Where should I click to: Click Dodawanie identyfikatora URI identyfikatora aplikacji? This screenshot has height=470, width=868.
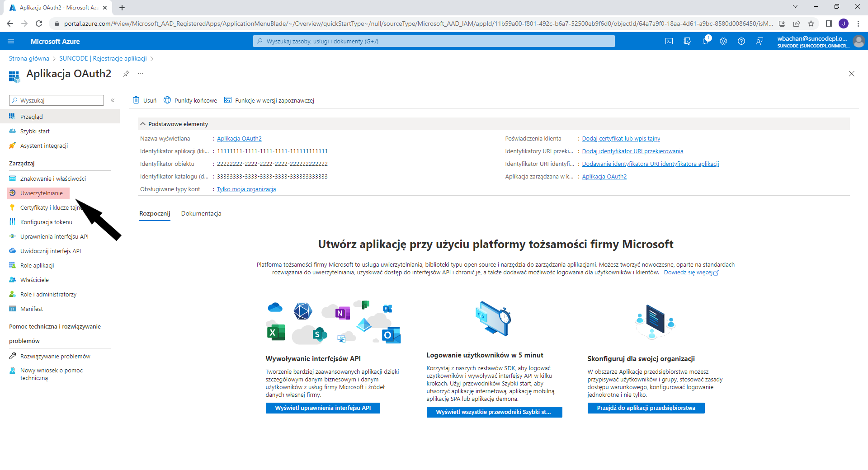pos(651,164)
